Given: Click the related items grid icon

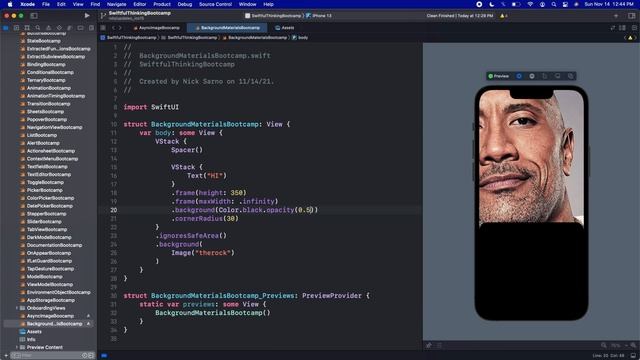Looking at the screenshot, I should 103,28.
